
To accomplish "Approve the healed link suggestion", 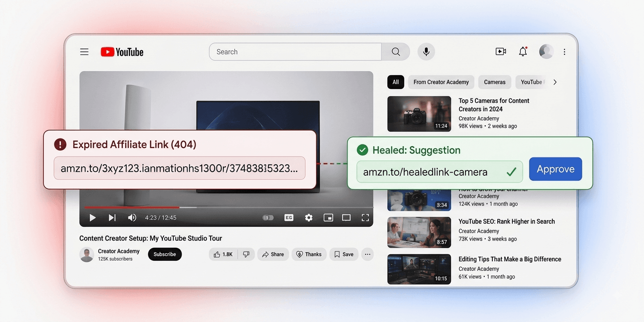I will 555,169.
